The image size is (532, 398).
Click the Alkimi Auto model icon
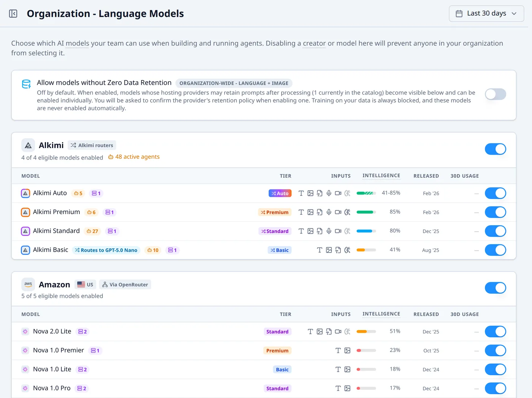click(25, 193)
